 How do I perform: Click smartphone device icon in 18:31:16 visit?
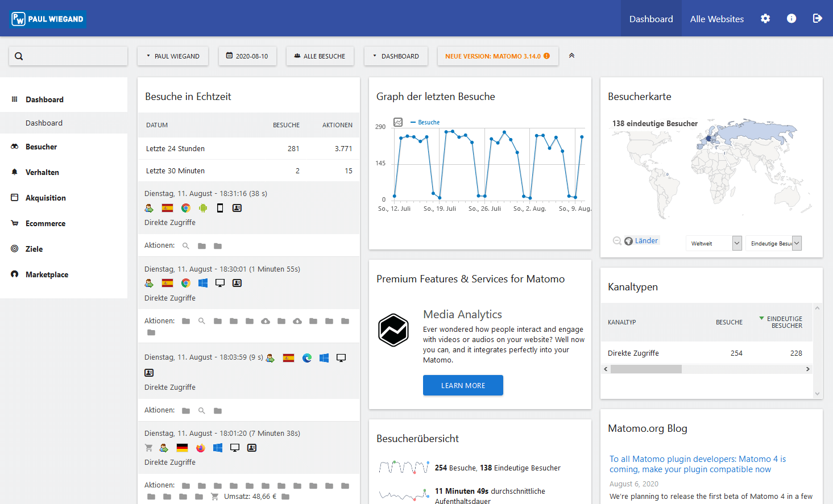220,208
